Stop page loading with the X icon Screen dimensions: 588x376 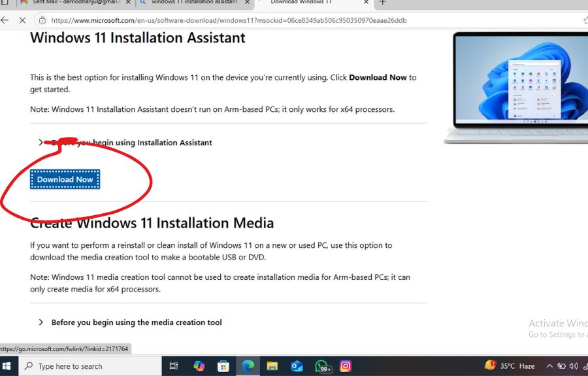(22, 20)
